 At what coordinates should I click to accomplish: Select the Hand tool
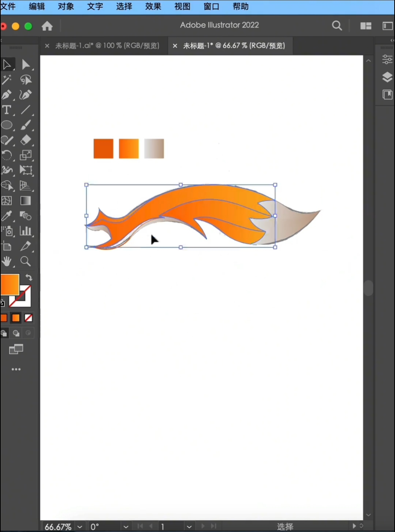coord(7,261)
